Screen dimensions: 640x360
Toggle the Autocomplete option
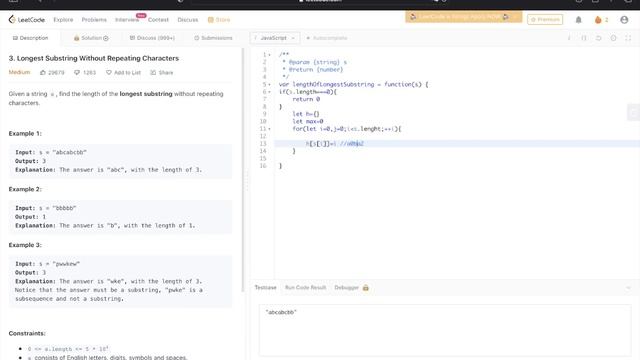(327, 38)
